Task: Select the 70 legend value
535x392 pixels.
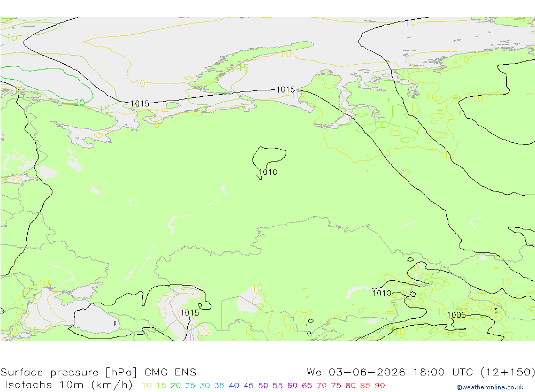Action: pos(322,386)
